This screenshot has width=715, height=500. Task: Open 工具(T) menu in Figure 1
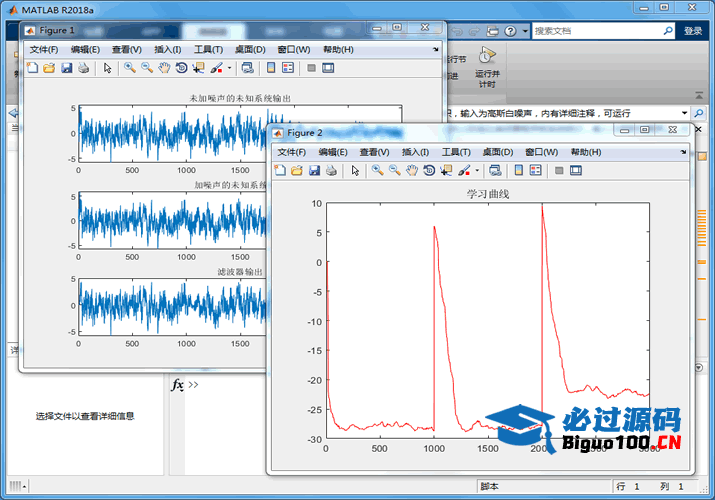pos(208,50)
